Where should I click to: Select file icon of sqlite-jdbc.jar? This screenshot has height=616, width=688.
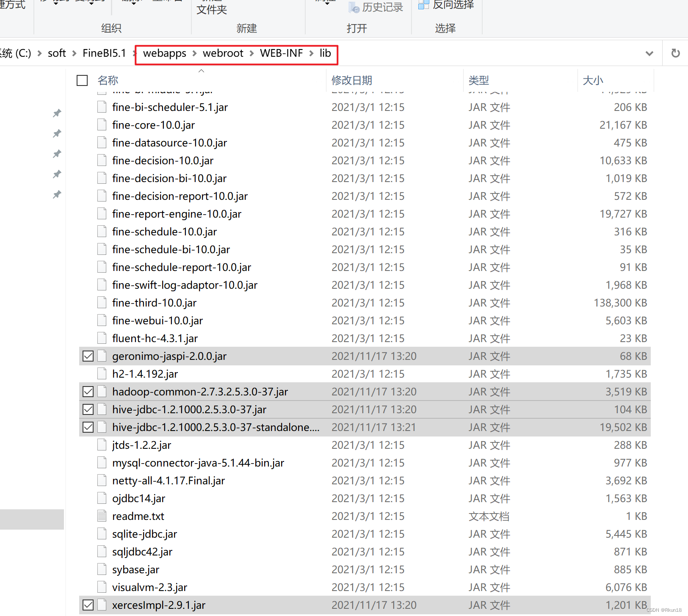point(102,534)
